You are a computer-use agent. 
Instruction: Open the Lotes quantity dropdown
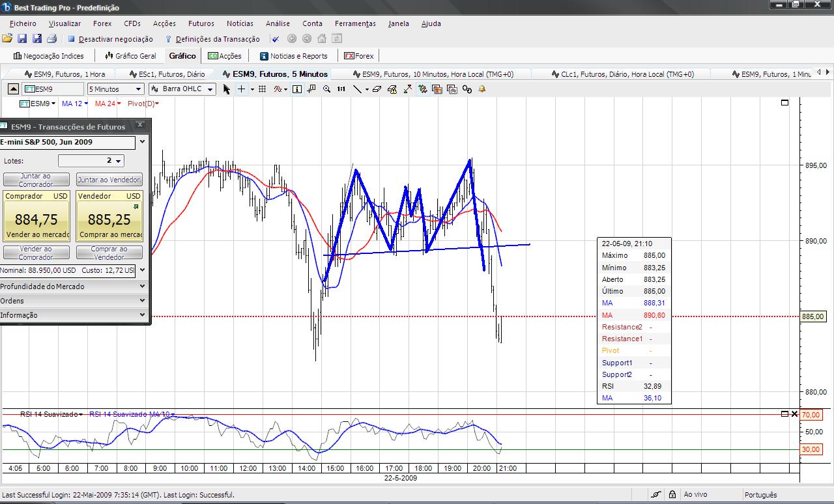point(118,160)
